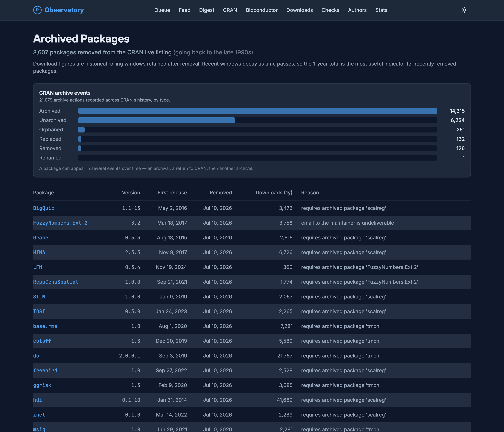Click the Archived events bar
The image size is (504, 432).
pos(258,111)
